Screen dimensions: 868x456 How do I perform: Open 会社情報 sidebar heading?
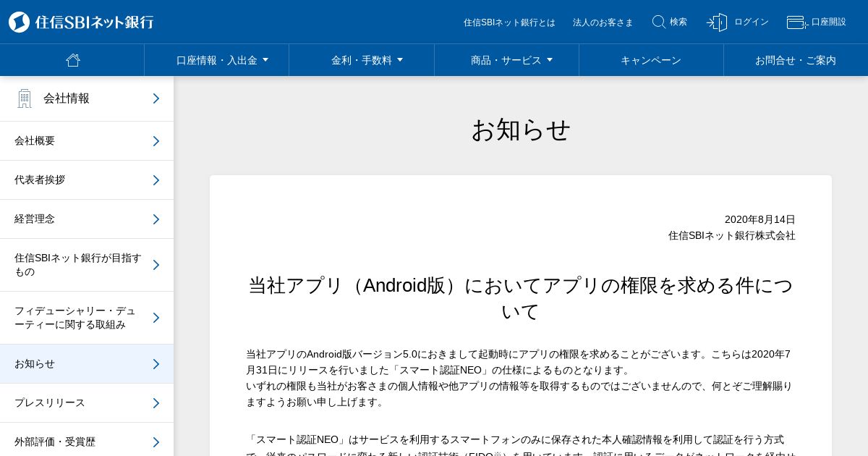87,98
